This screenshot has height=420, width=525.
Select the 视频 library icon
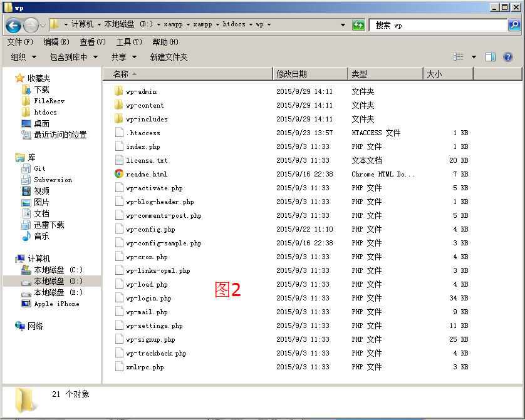pos(26,192)
